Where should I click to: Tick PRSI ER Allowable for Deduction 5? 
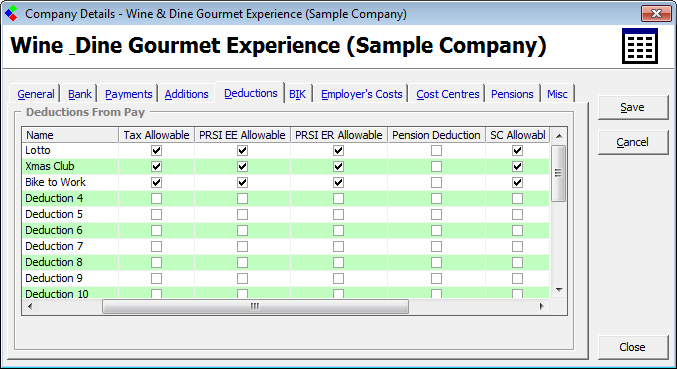pos(338,214)
